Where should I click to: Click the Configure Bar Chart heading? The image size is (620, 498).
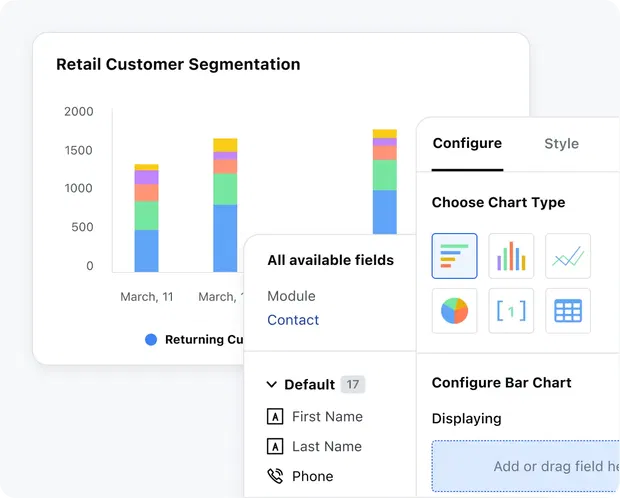coord(501,382)
